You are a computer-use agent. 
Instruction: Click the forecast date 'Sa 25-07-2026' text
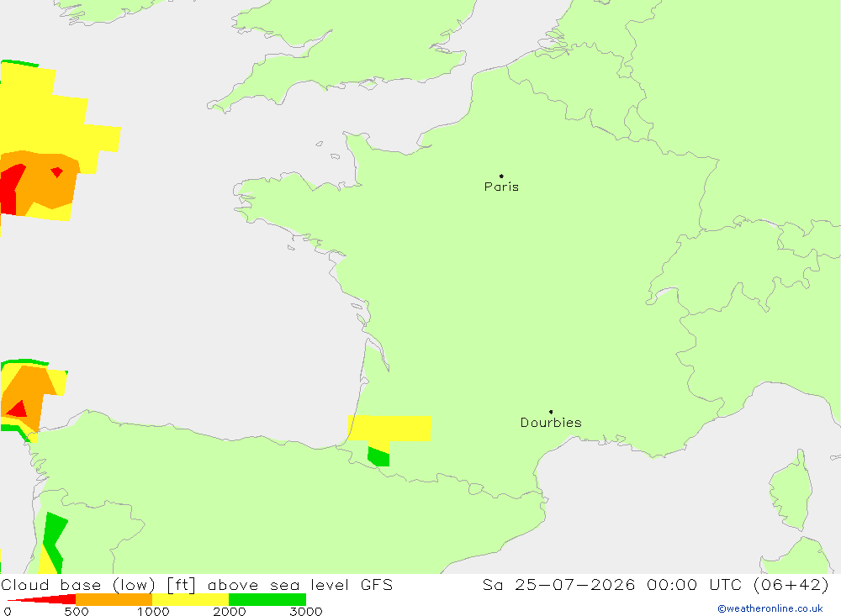[559, 584]
